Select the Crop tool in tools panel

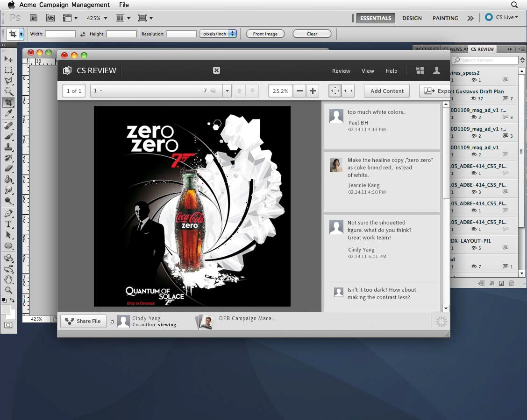(8, 102)
